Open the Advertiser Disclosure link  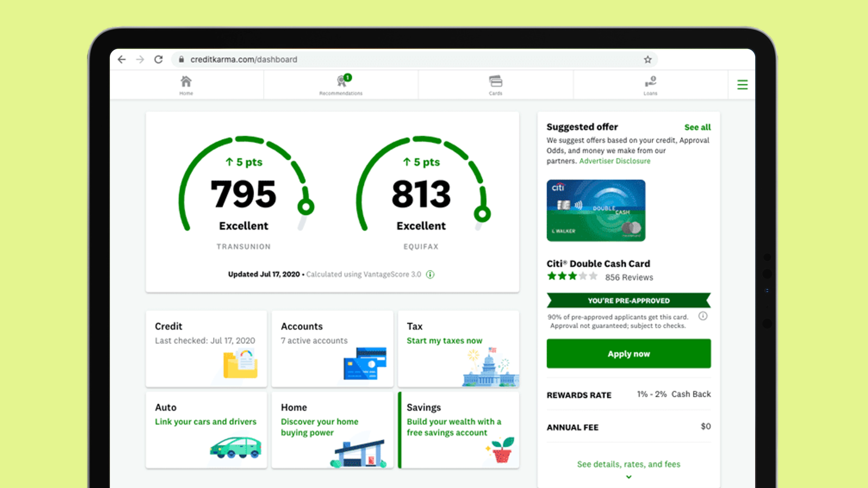pyautogui.click(x=615, y=161)
